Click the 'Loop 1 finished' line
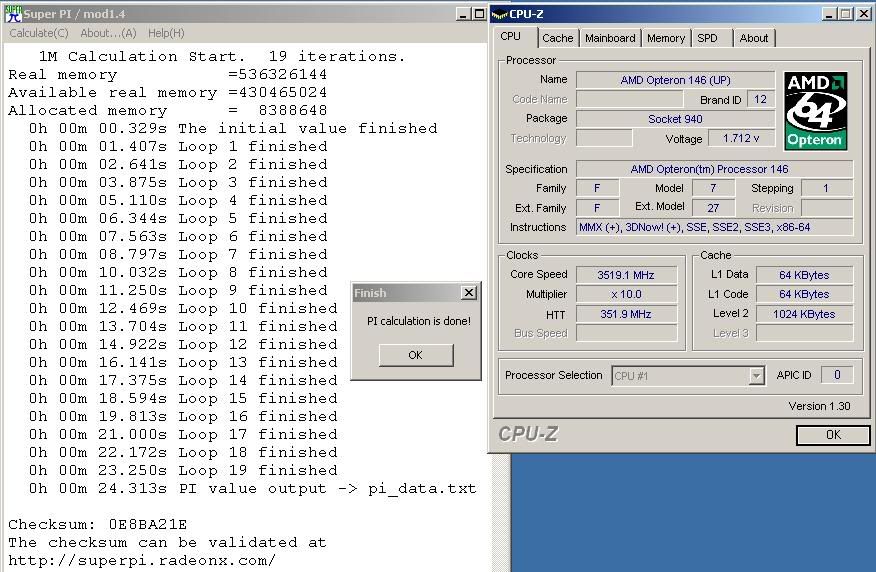 click(x=178, y=146)
